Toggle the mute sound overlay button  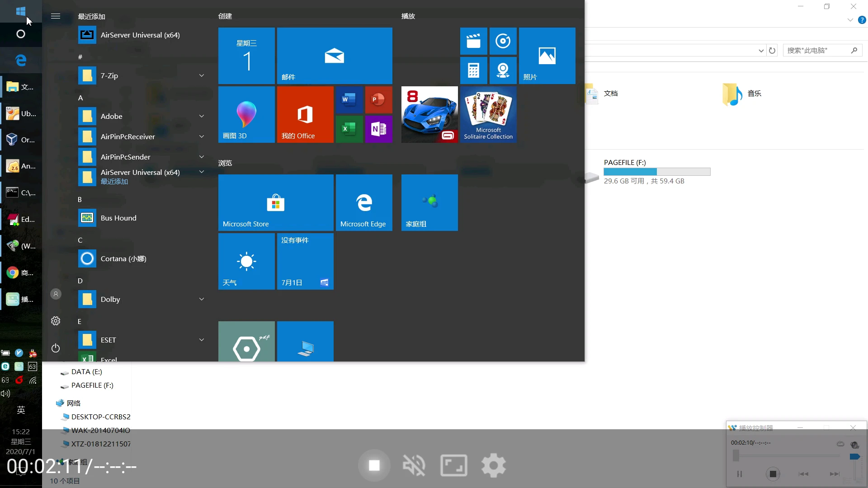pos(414,465)
